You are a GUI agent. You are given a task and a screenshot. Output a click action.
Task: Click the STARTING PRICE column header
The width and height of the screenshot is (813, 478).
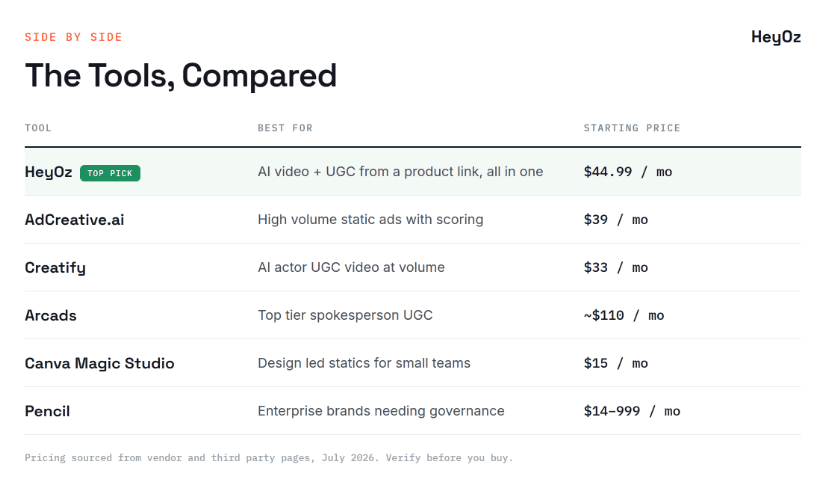click(x=632, y=128)
